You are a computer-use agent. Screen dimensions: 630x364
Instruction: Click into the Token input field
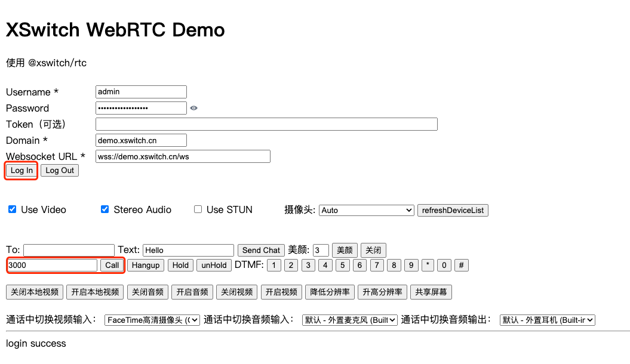pos(266,124)
